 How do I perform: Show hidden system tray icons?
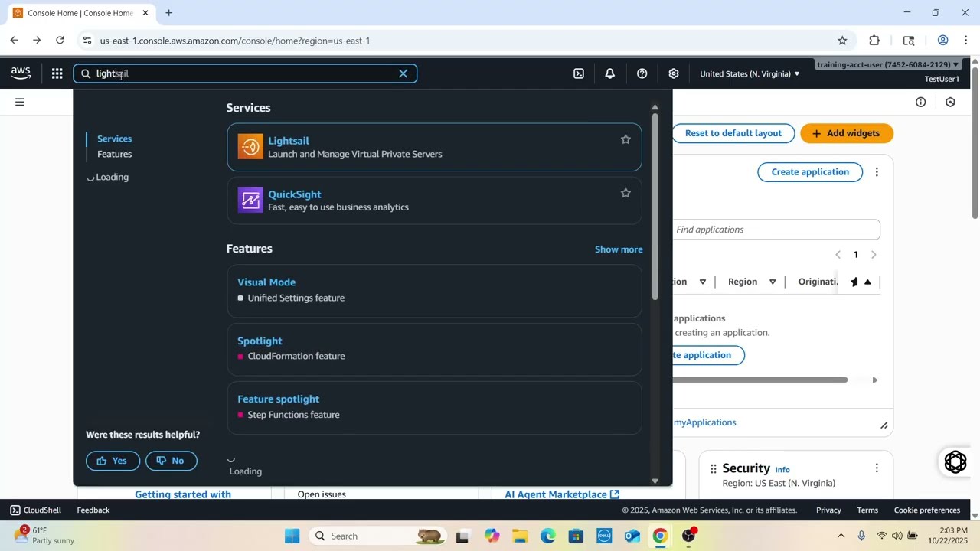click(841, 536)
